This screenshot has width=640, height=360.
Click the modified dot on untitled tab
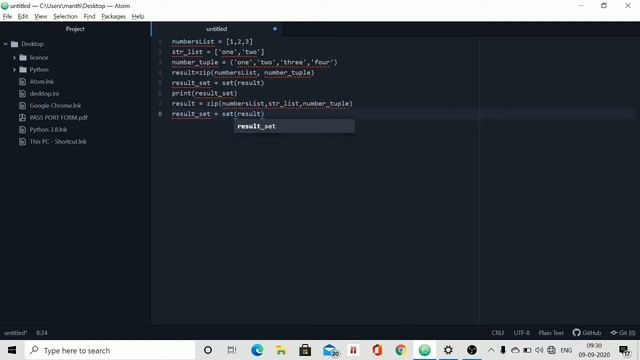pos(275,29)
